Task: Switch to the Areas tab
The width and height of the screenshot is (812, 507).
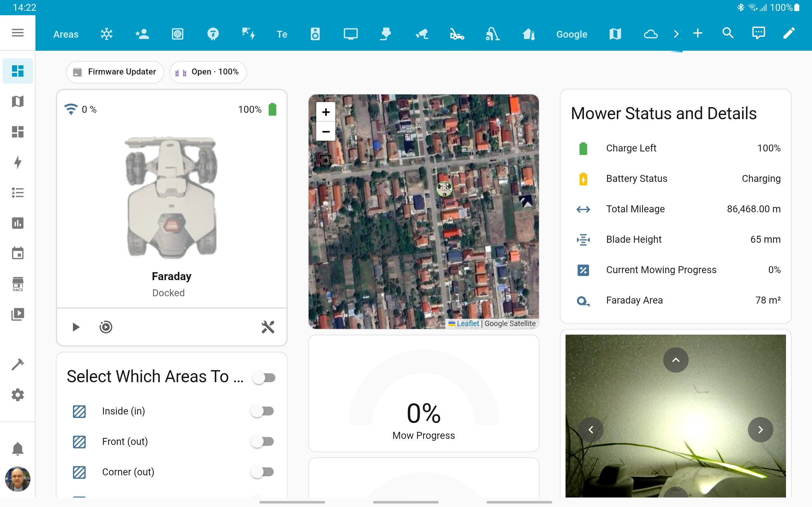Action: [66, 34]
